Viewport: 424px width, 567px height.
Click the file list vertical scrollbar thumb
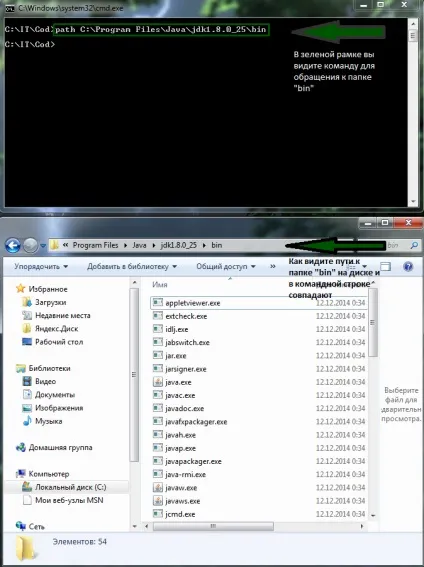(373, 323)
